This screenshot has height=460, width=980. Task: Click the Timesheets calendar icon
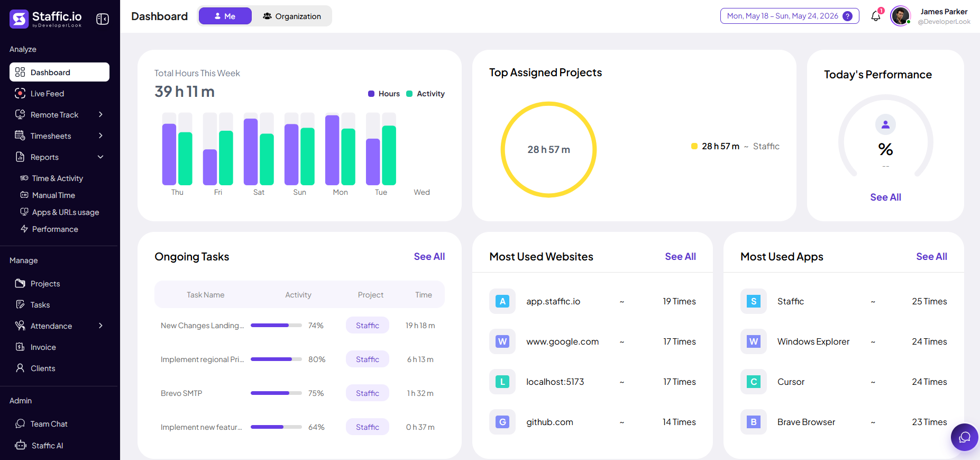(20, 136)
